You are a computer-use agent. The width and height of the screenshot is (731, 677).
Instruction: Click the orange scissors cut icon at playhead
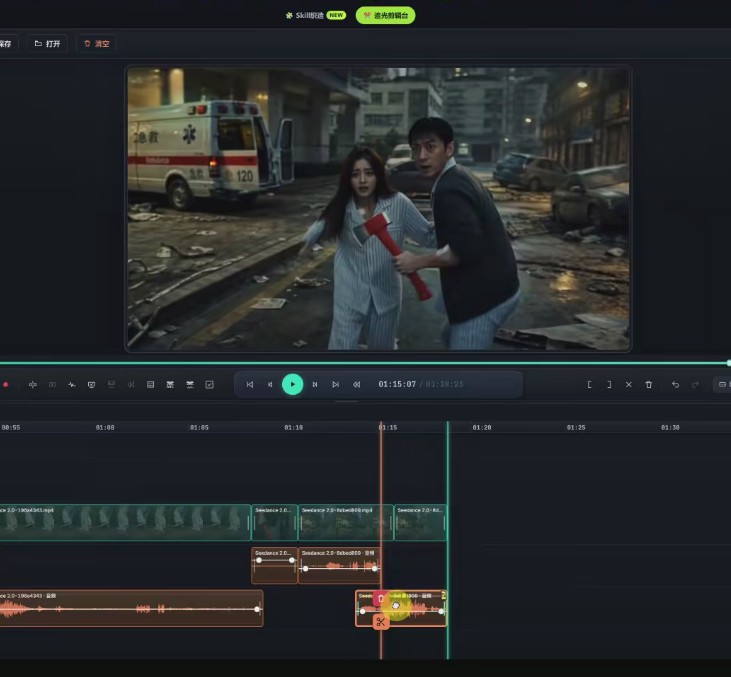pos(381,622)
